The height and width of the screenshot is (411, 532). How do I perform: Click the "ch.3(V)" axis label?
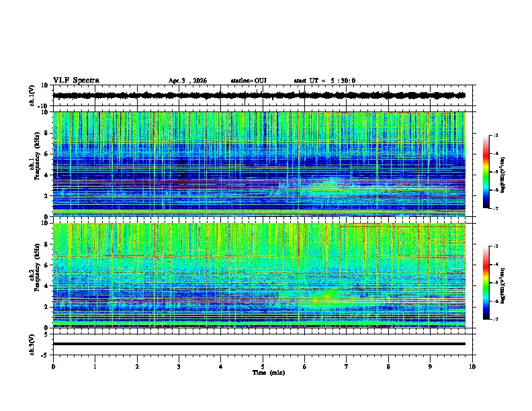coord(32,345)
